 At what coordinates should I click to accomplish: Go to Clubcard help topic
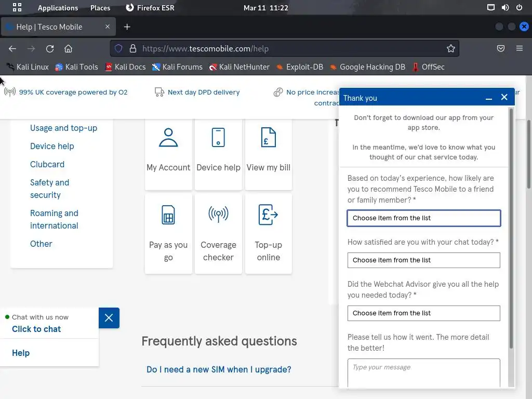point(47,165)
